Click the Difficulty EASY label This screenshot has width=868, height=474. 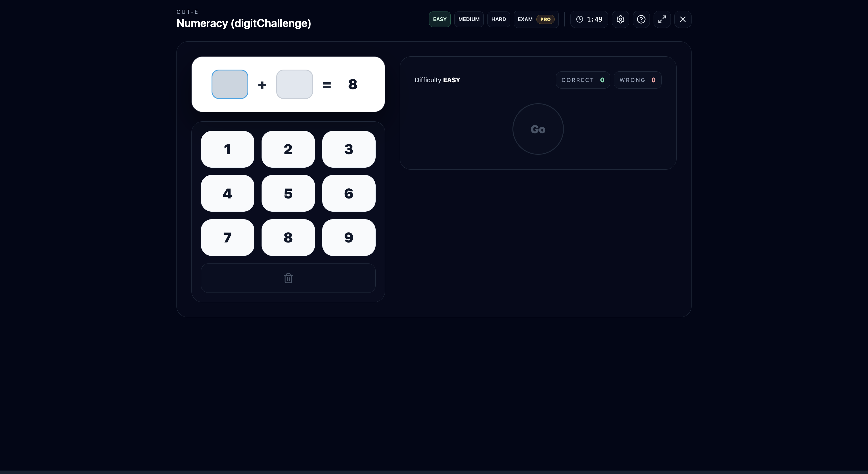pyautogui.click(x=437, y=80)
